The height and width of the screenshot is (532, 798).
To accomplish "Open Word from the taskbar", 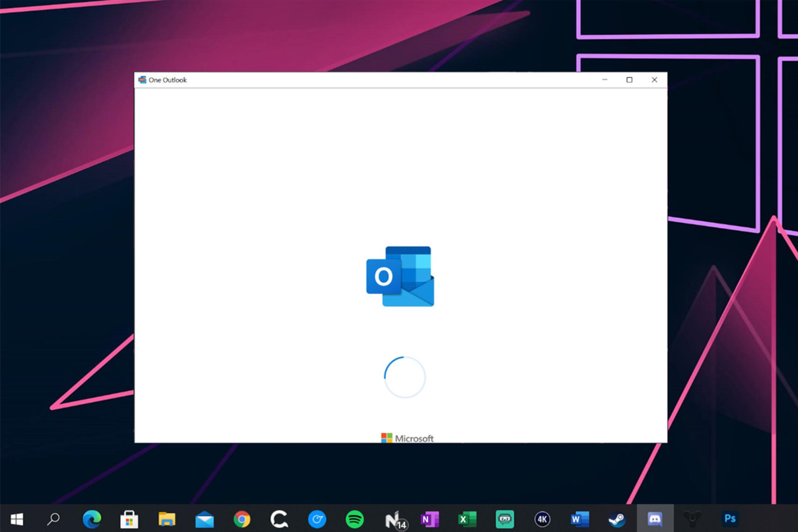I will coord(580,519).
